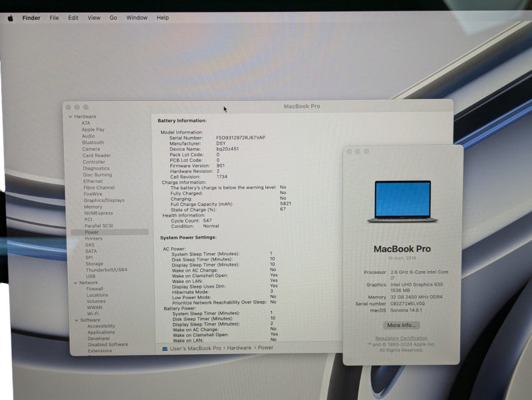The image size is (532, 400).
Task: Select Wi-Fi under Network
Action: point(92,314)
